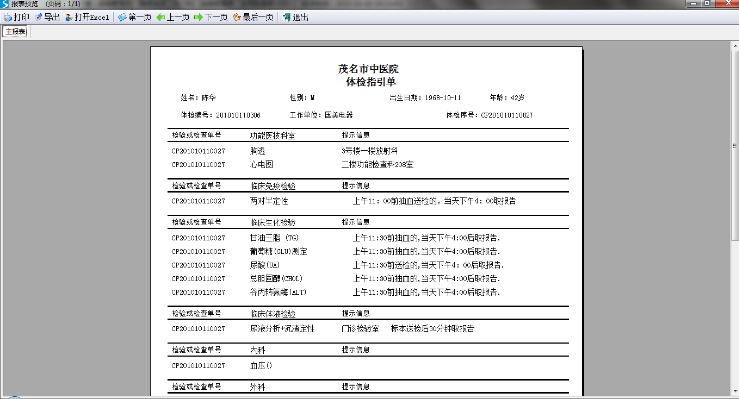This screenshot has width=739, height=399.
Task: Click the 门诊检验室 hint text
Action: click(360, 329)
